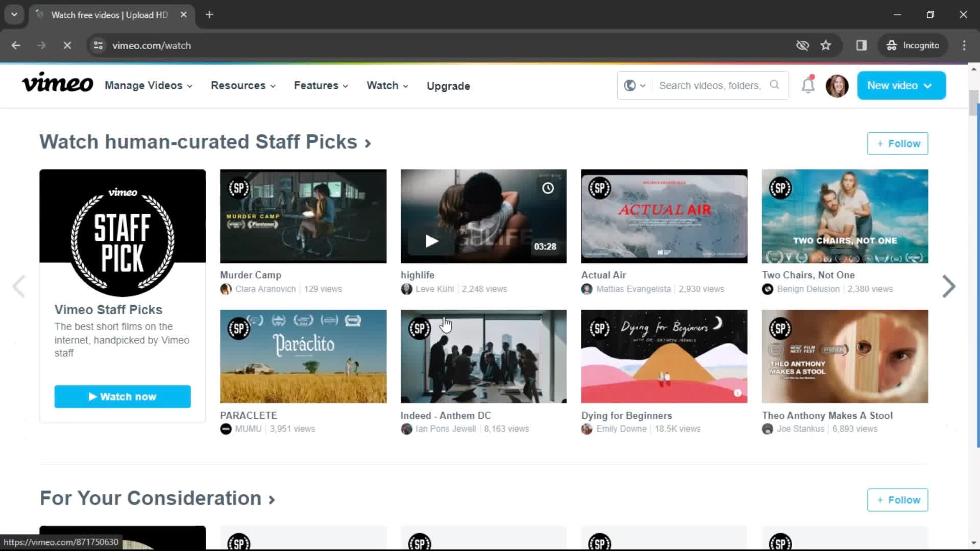Click into the search videos field
The image size is (980, 551).
pyautogui.click(x=710, y=86)
